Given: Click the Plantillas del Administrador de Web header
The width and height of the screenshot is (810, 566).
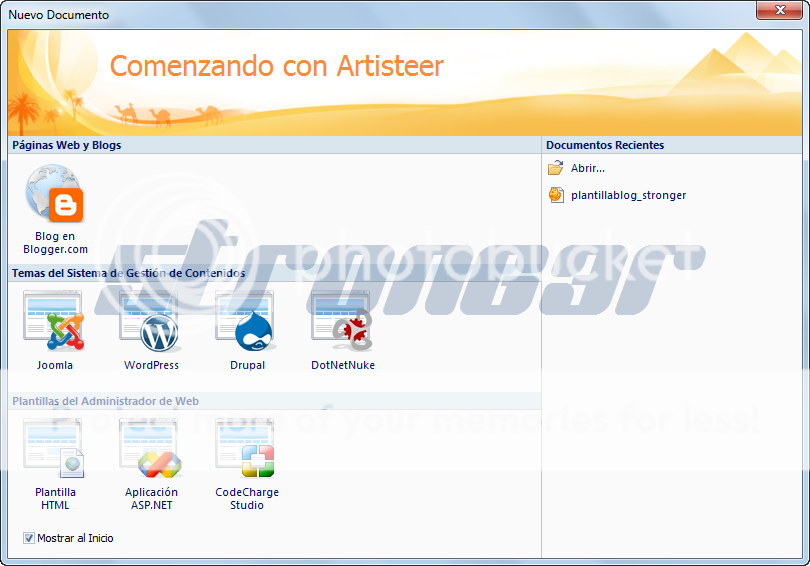Looking at the screenshot, I should (105, 401).
